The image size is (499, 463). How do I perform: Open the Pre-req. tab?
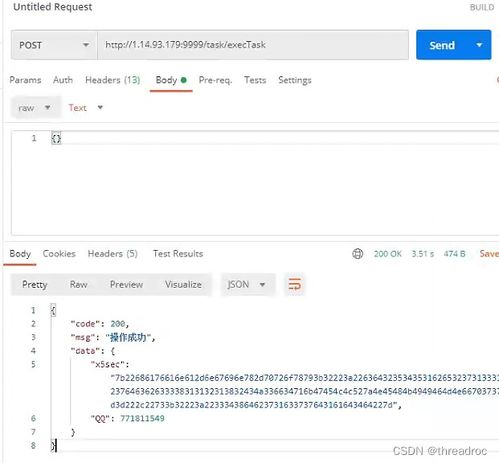pyautogui.click(x=215, y=80)
